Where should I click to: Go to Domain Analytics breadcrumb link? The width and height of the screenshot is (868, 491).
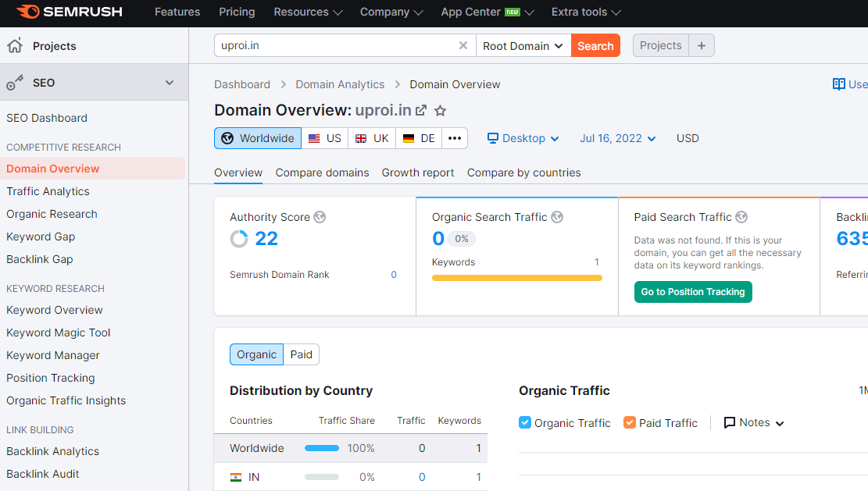340,84
